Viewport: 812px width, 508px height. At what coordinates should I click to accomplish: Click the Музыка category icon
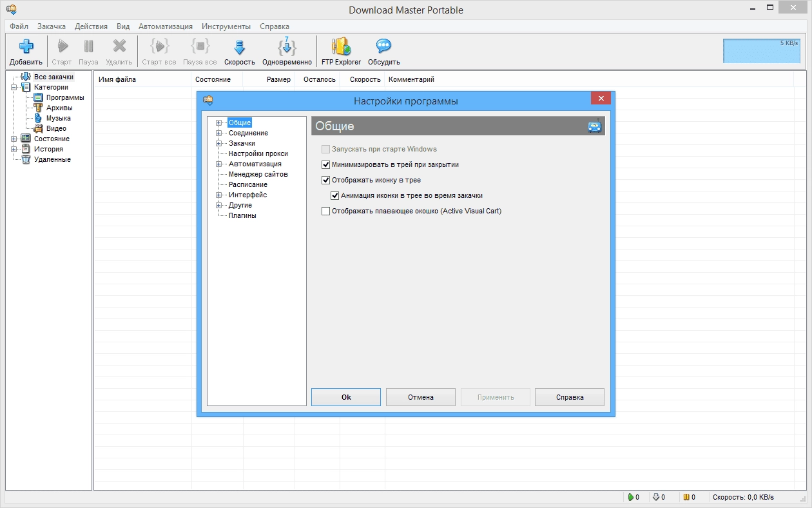[38, 118]
